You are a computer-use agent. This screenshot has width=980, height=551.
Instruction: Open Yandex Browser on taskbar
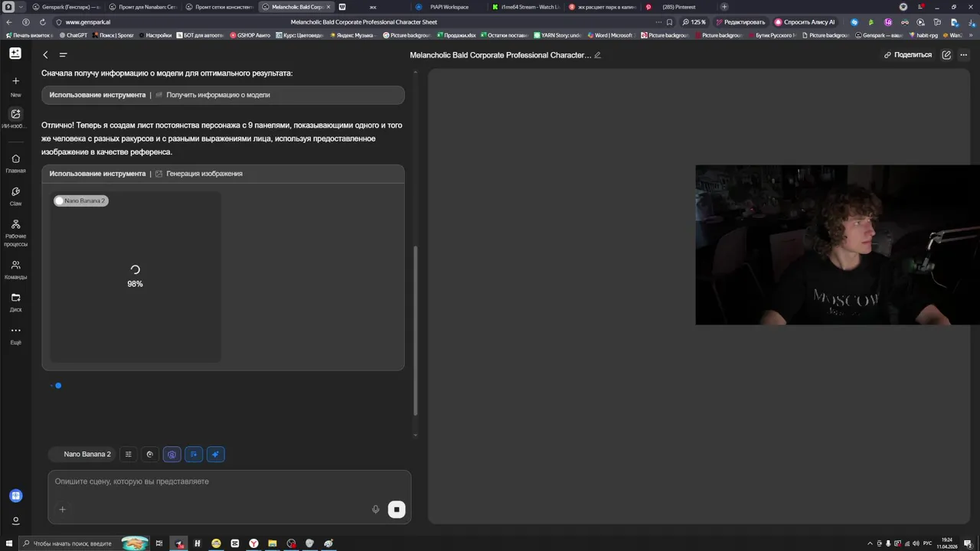(x=253, y=543)
